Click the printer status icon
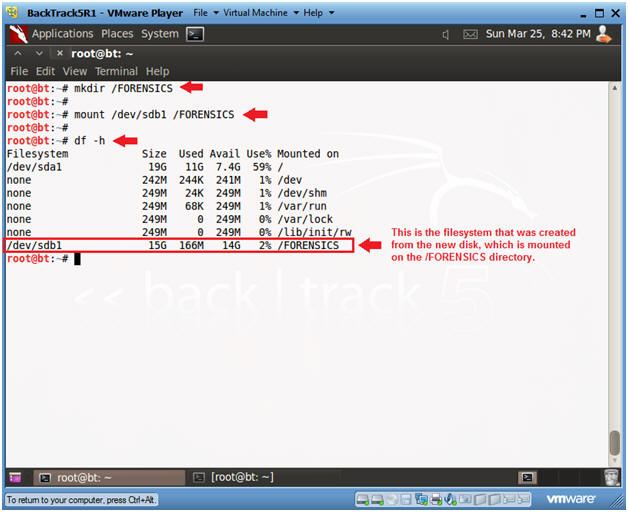 tap(436, 499)
